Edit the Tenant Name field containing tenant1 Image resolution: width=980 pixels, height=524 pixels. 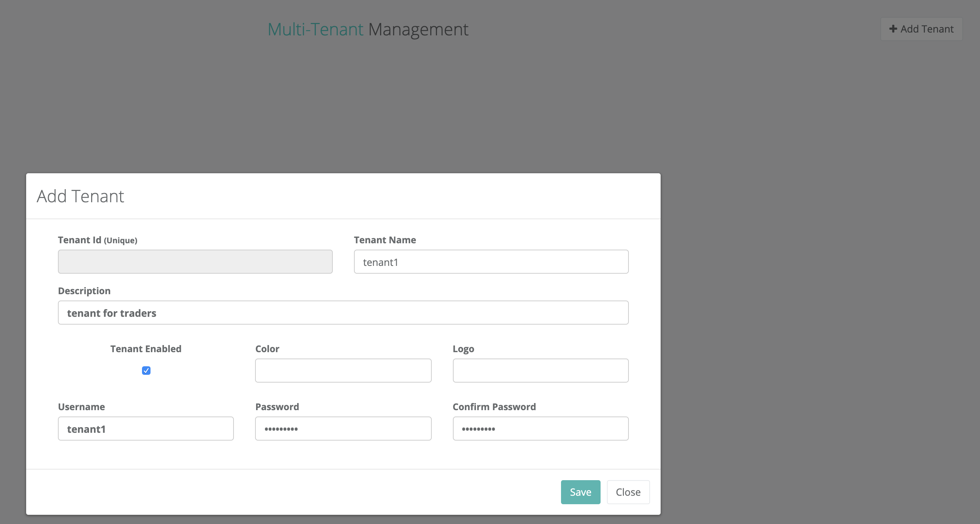[491, 262]
